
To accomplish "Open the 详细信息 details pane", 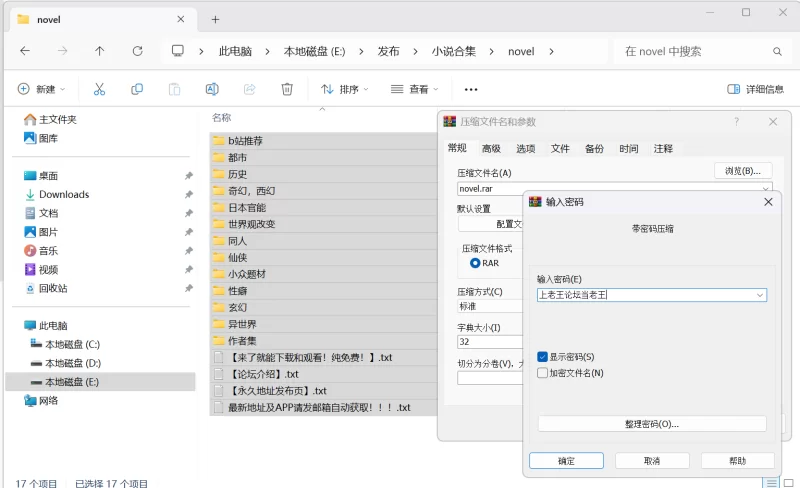I will (x=755, y=89).
